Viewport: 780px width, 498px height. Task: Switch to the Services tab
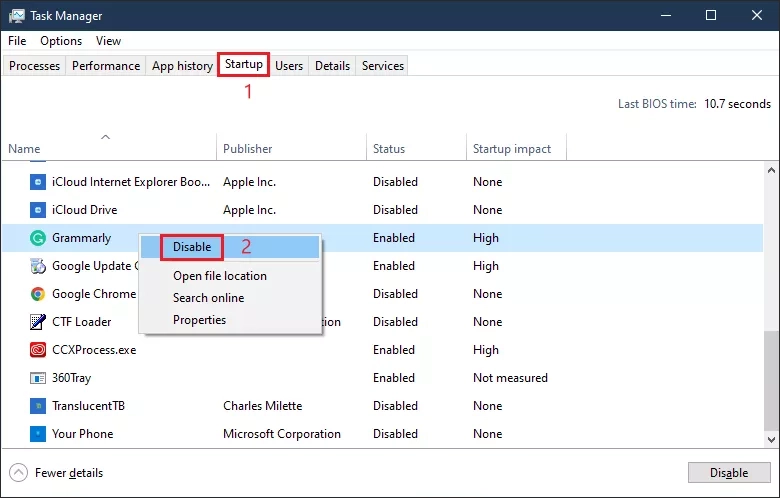383,66
